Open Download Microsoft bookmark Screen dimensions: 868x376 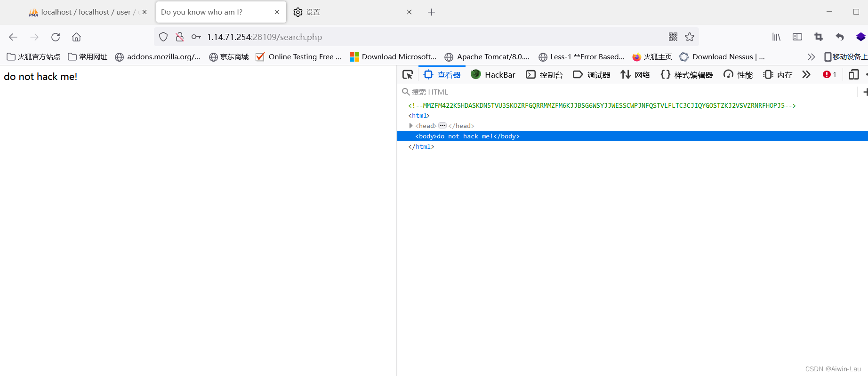(x=393, y=57)
